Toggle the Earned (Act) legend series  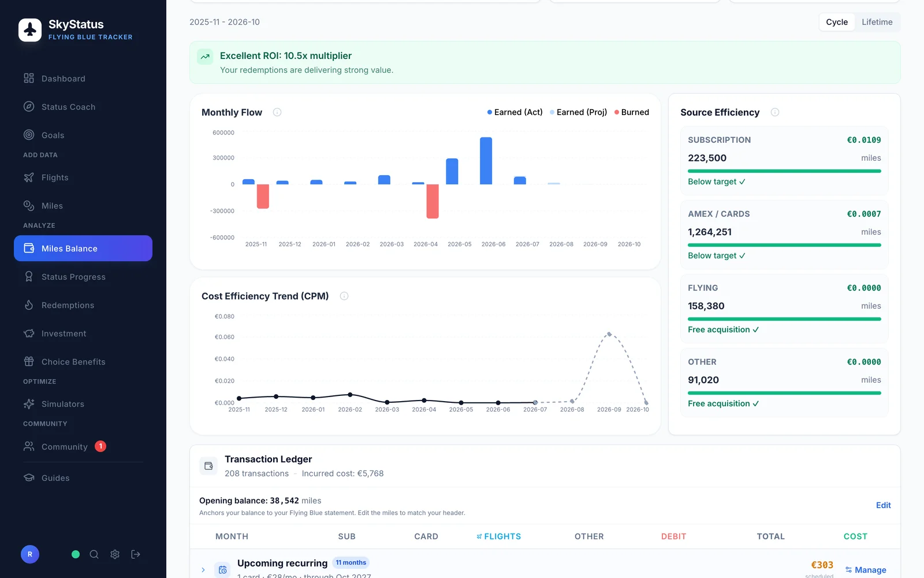tap(515, 112)
